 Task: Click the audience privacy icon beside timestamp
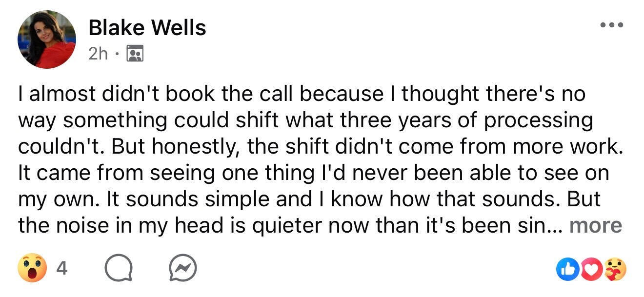(135, 54)
